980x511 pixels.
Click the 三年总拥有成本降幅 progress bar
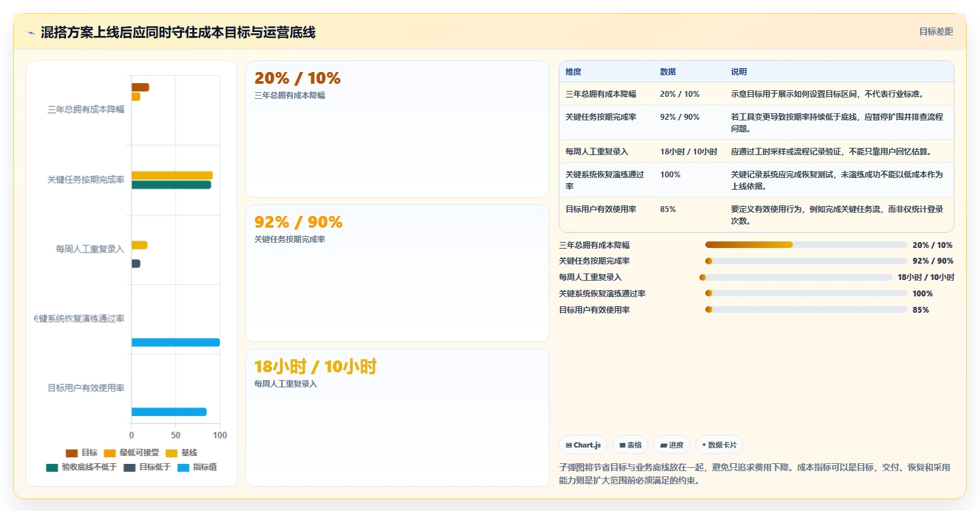806,245
